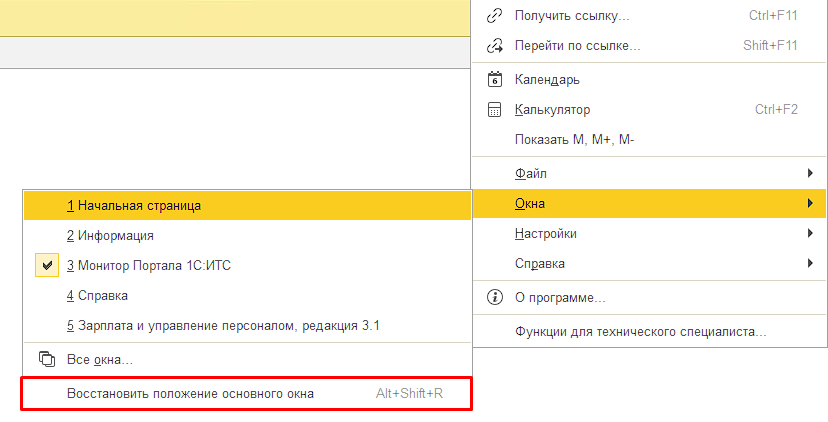This screenshot has height=422, width=828.
Task: Click the info icon beside О программе
Action: 494,298
